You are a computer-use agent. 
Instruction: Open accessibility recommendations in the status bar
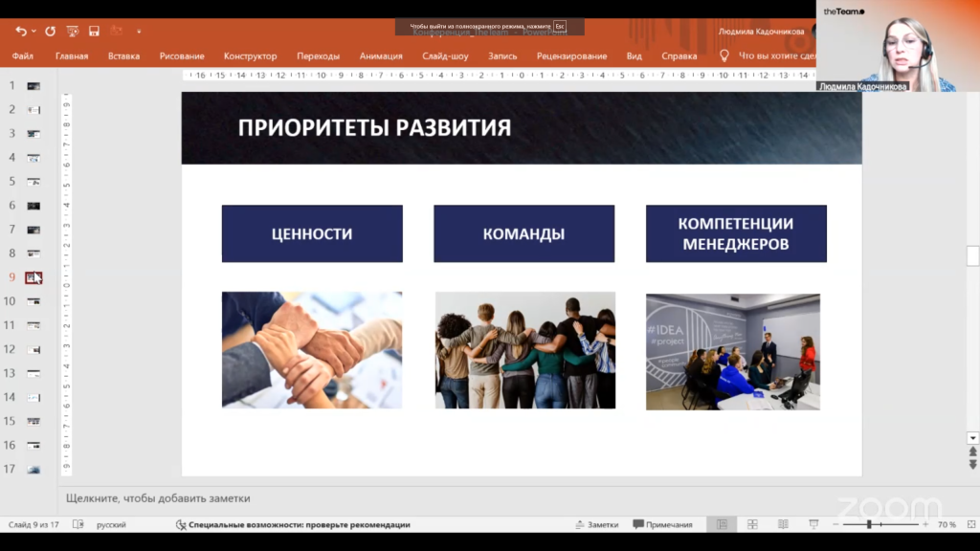coord(293,525)
